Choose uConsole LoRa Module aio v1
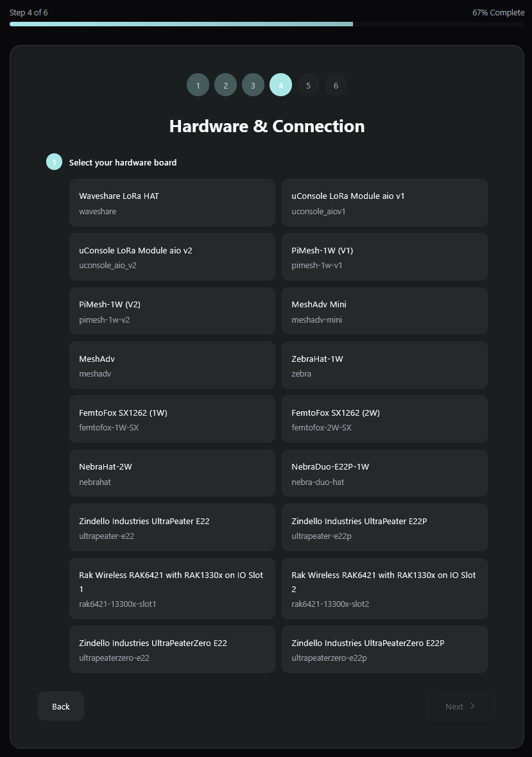Image resolution: width=532 pixels, height=757 pixels. pyautogui.click(x=384, y=203)
